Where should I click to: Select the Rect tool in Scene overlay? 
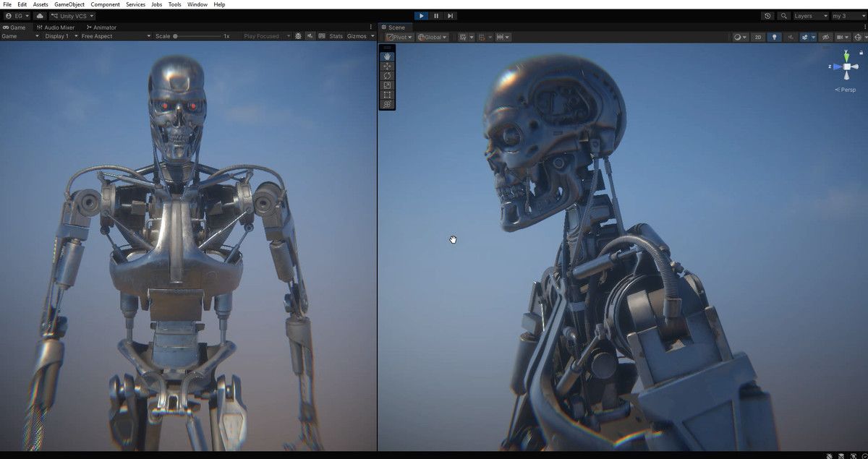point(387,95)
